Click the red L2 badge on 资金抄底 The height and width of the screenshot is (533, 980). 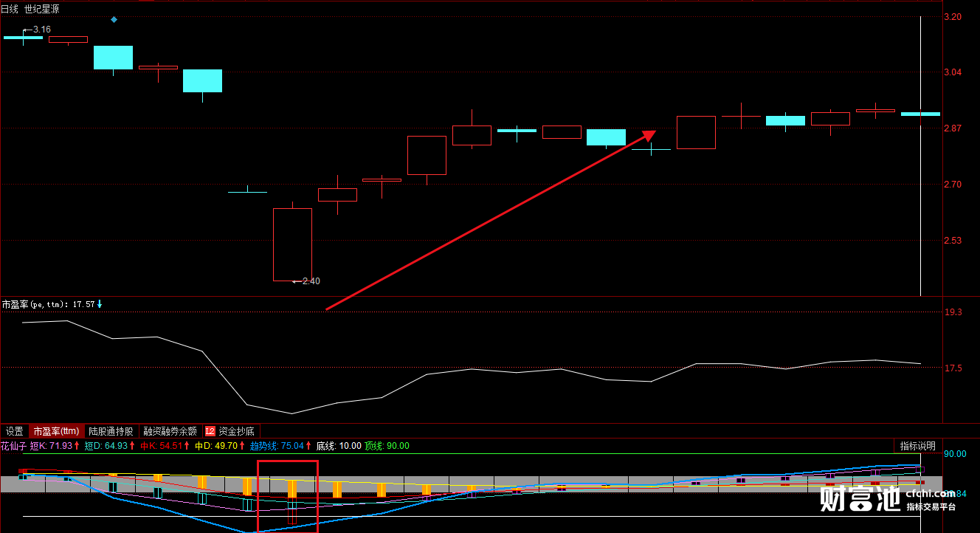(x=210, y=431)
